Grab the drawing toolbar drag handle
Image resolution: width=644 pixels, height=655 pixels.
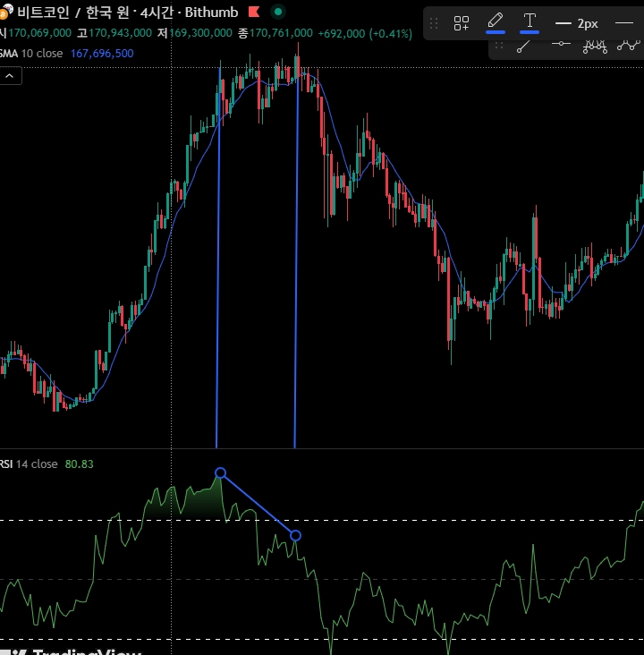click(x=434, y=23)
